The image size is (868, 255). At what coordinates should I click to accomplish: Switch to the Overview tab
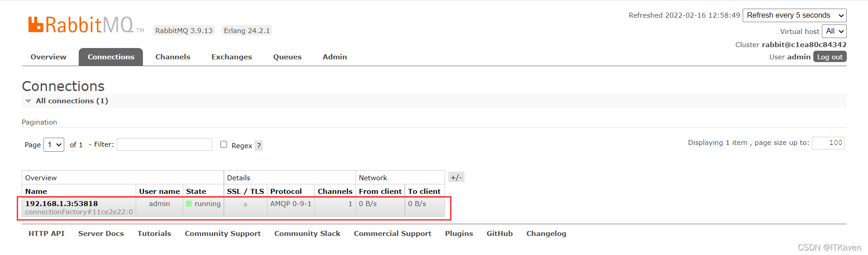point(48,57)
